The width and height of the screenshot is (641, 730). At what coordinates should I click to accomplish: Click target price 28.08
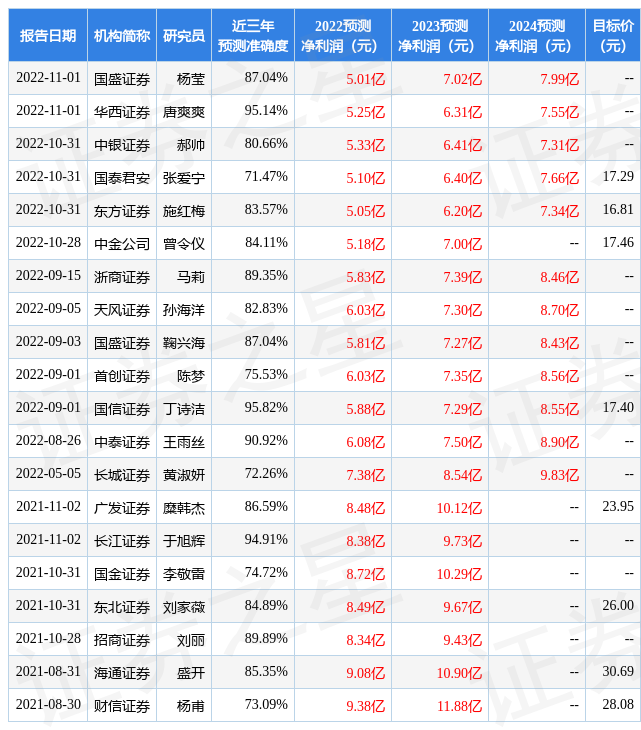point(618,706)
